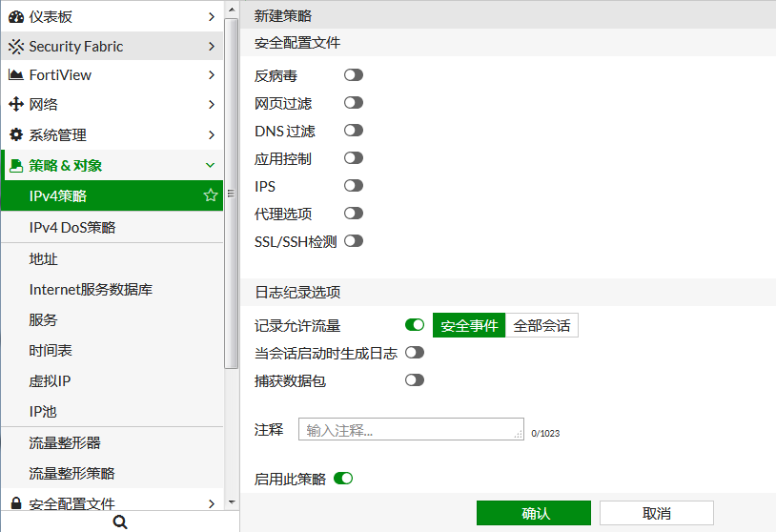Click the favorite star on IPv4策略
This screenshot has height=532, width=776.
(x=211, y=195)
